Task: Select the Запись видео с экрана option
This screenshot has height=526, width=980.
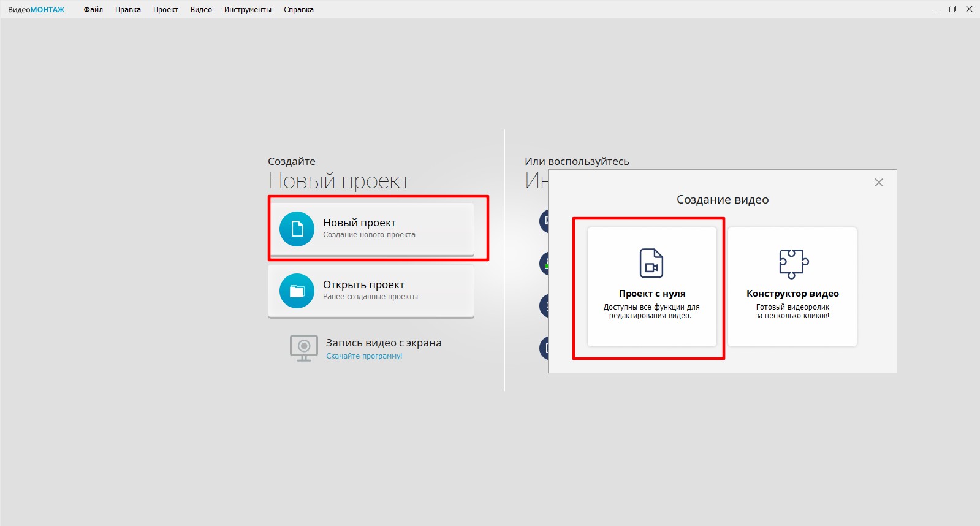Action: [x=383, y=343]
